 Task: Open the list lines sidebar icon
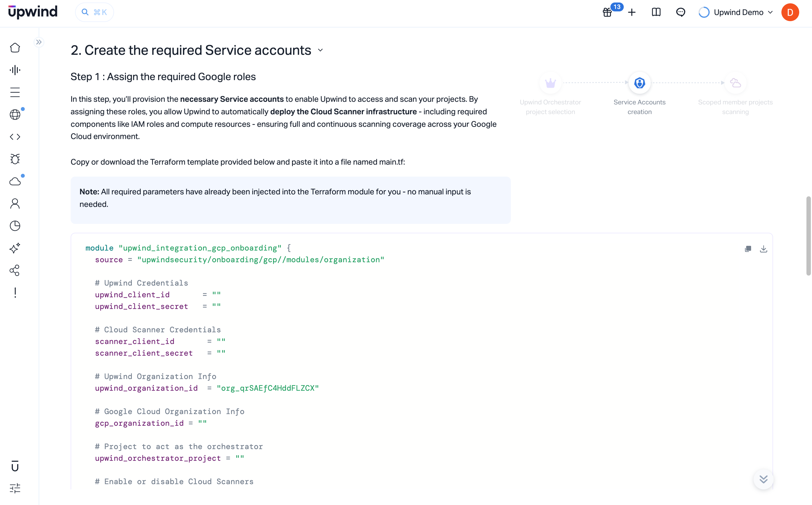(x=15, y=92)
